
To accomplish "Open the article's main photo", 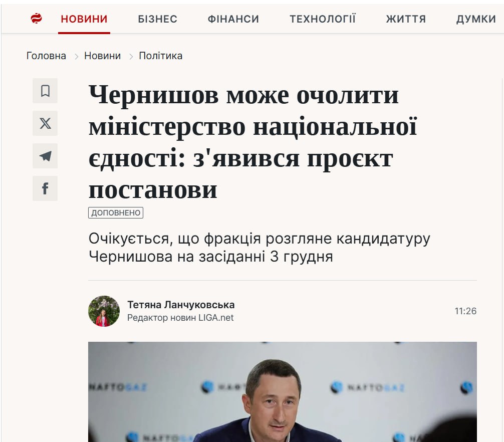I will 283,391.
